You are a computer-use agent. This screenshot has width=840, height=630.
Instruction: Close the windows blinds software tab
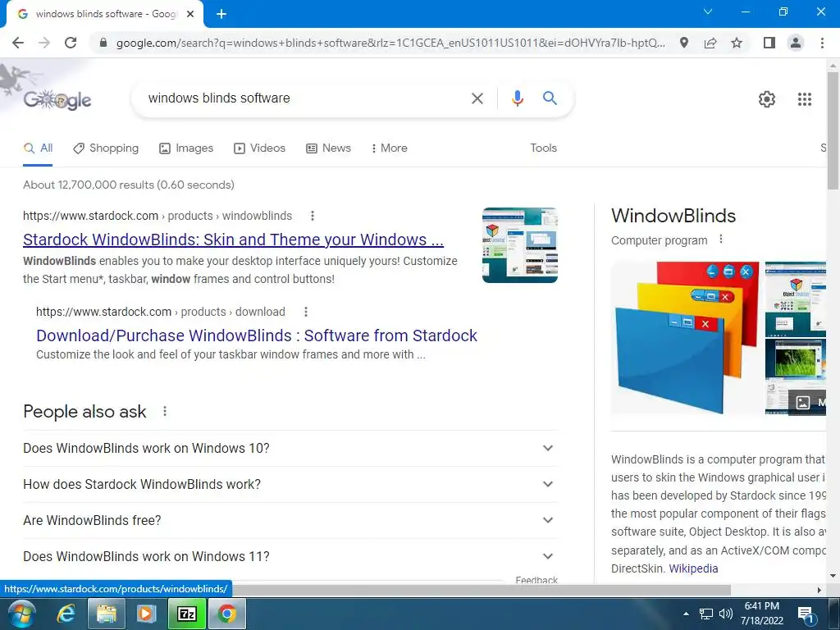[x=190, y=14]
